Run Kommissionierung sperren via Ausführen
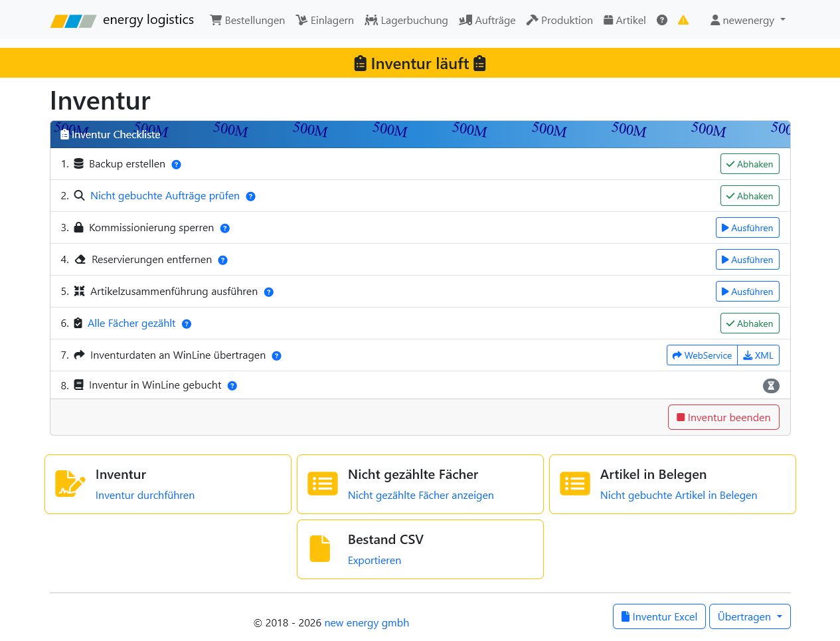Viewport: 840px width, 641px height. [748, 228]
